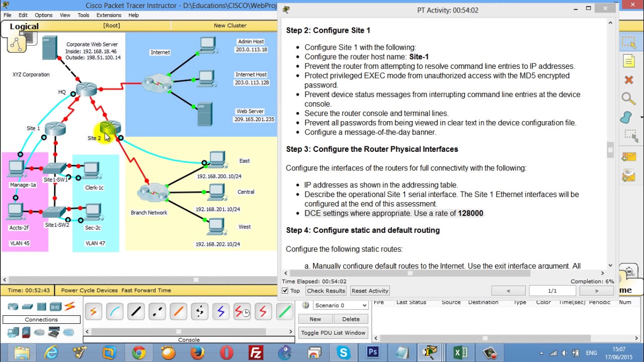
Task: Choose the green octal cable
Action: (284, 312)
